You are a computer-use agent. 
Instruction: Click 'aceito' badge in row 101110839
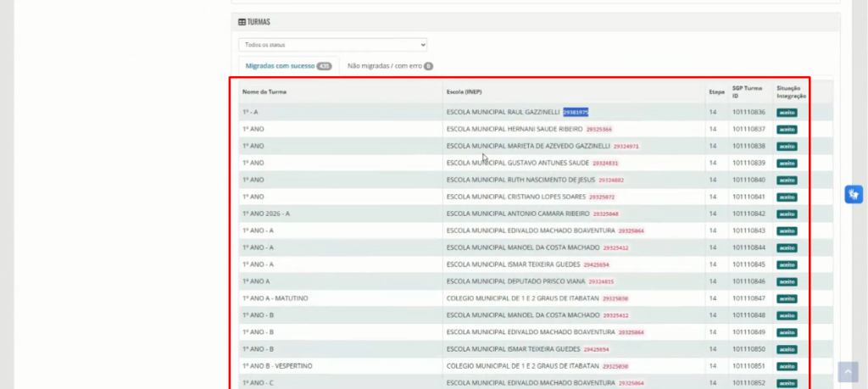pyautogui.click(x=787, y=164)
